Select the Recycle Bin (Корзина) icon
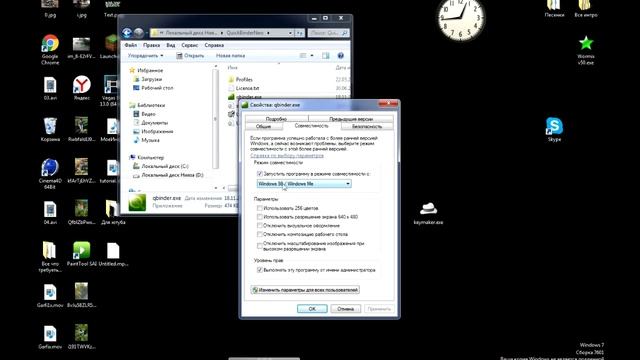640x360 pixels. click(50, 129)
